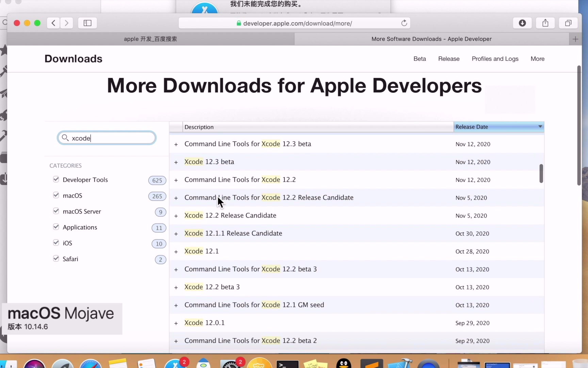The width and height of the screenshot is (588, 368).
Task: Go to Profiles and Logs
Action: pos(495,59)
